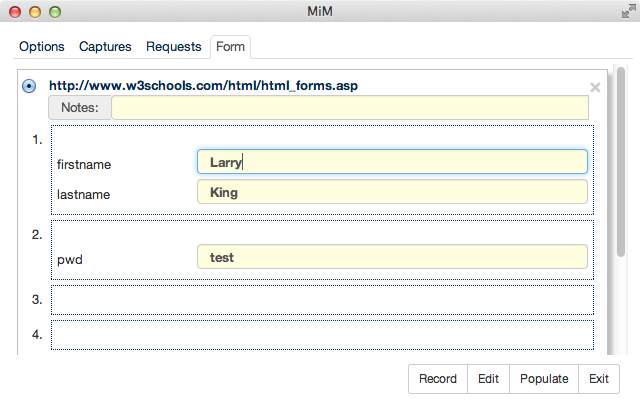Click the green zoom window button
This screenshot has height=400, width=640.
pyautogui.click(x=55, y=12)
